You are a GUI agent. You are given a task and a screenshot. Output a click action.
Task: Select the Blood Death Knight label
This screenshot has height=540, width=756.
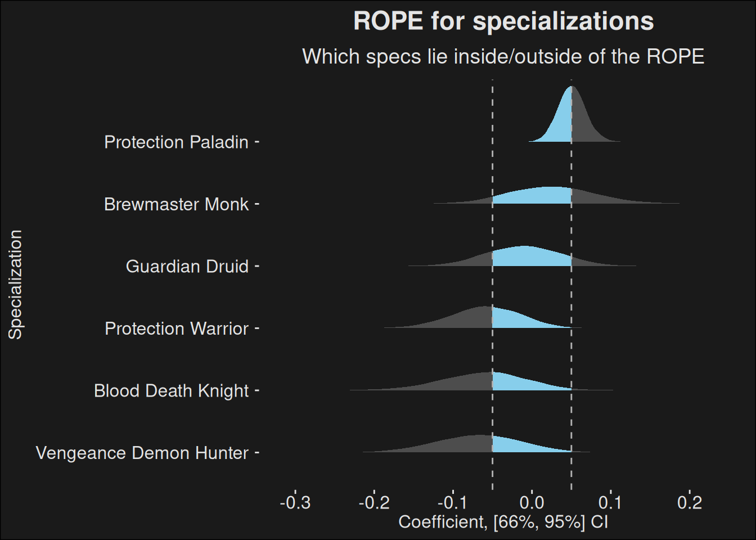[171, 390]
